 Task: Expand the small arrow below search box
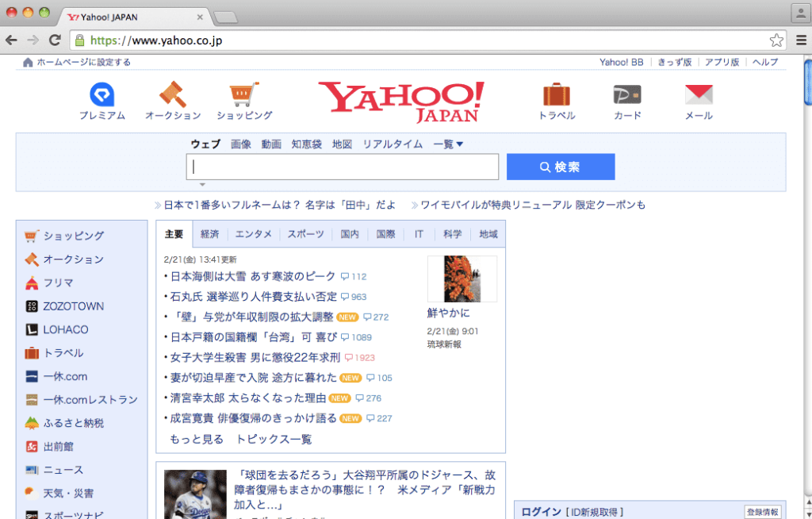pos(202,185)
